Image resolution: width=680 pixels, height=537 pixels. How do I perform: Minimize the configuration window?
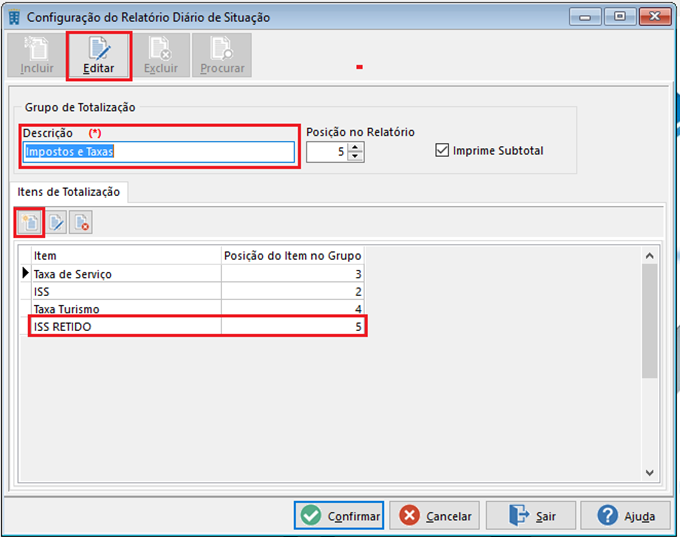[x=585, y=17]
